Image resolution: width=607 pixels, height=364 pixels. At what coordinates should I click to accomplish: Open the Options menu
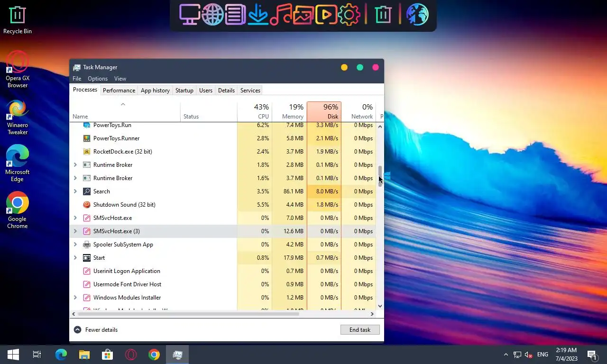pyautogui.click(x=98, y=79)
